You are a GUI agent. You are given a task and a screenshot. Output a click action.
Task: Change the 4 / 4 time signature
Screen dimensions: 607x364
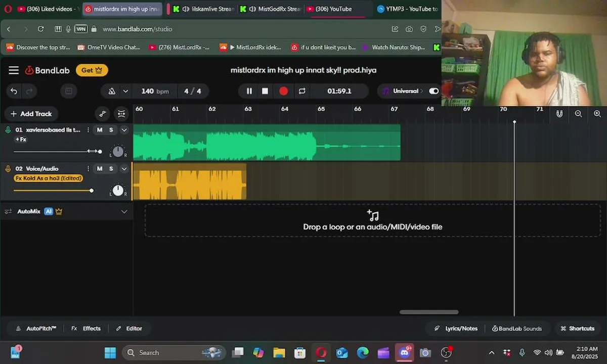pyautogui.click(x=193, y=91)
